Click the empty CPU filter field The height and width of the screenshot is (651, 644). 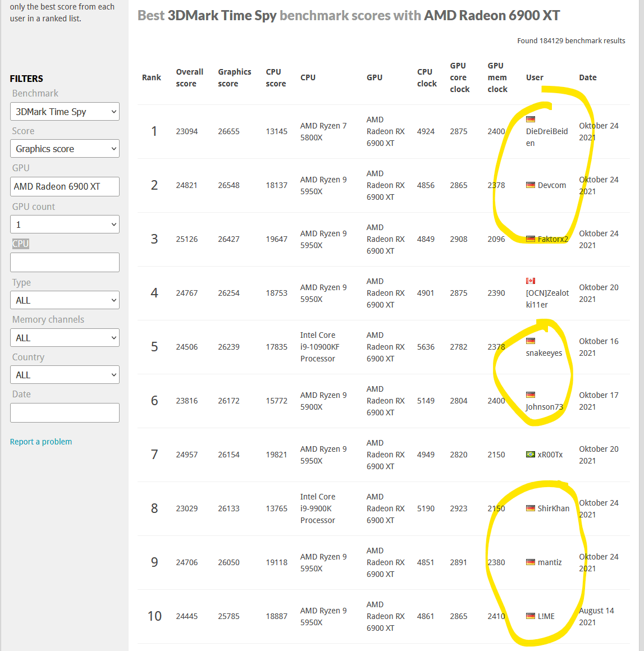click(x=65, y=263)
